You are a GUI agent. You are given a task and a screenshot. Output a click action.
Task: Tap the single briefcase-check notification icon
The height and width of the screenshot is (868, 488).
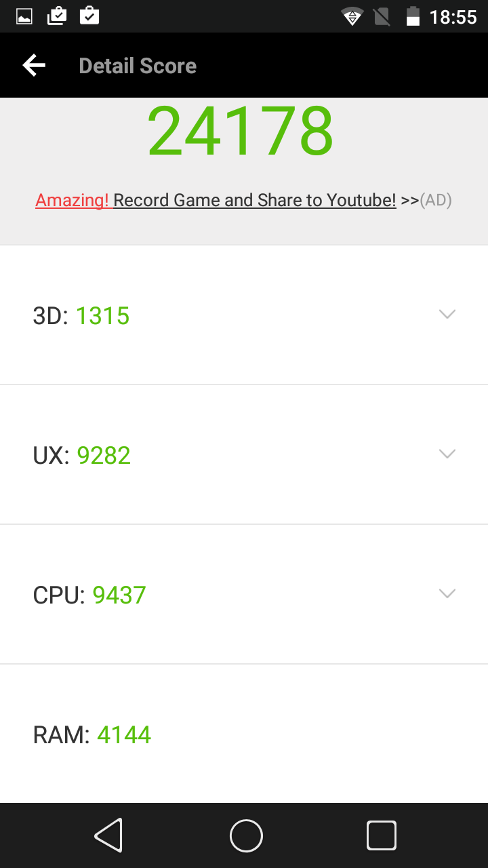coord(89,16)
